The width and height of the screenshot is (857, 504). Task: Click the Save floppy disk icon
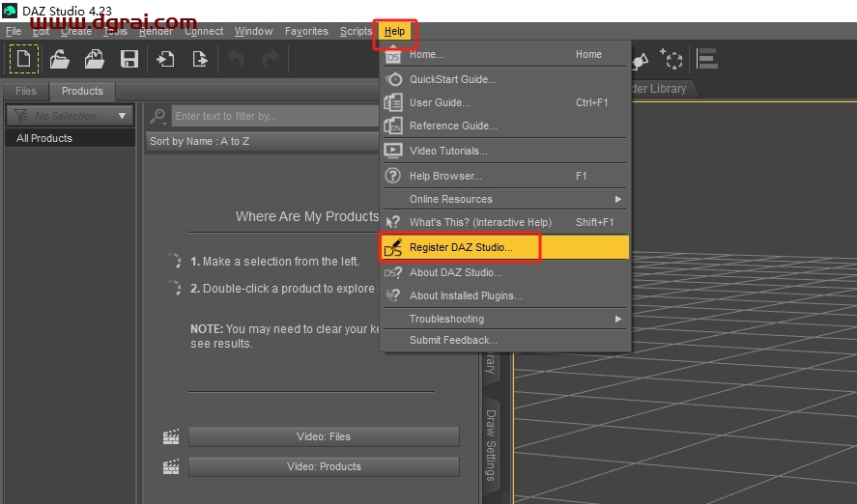(x=129, y=59)
